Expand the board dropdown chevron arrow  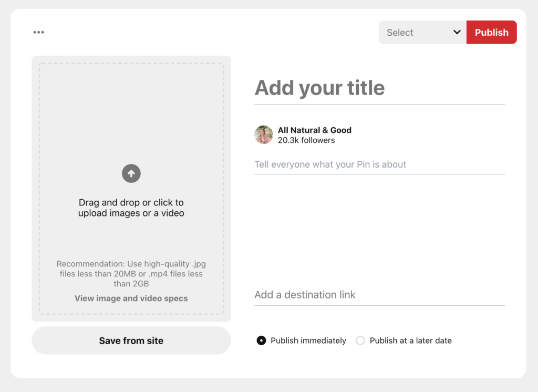coord(457,32)
